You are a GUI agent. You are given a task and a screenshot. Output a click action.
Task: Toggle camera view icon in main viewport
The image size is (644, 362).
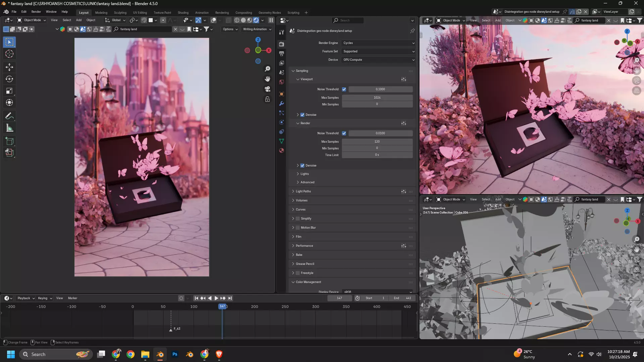click(267, 89)
